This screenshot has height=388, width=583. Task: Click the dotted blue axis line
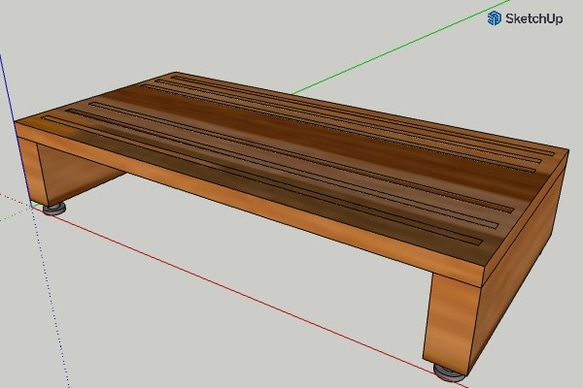click(50, 297)
